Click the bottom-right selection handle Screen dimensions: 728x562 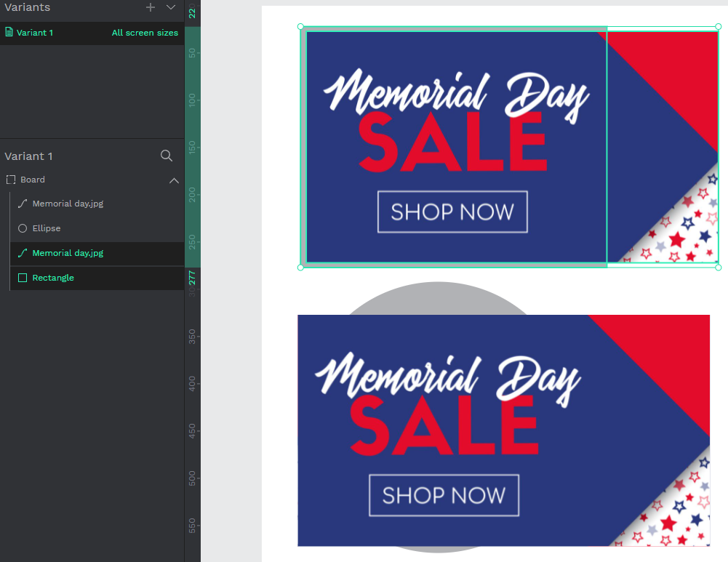719,268
